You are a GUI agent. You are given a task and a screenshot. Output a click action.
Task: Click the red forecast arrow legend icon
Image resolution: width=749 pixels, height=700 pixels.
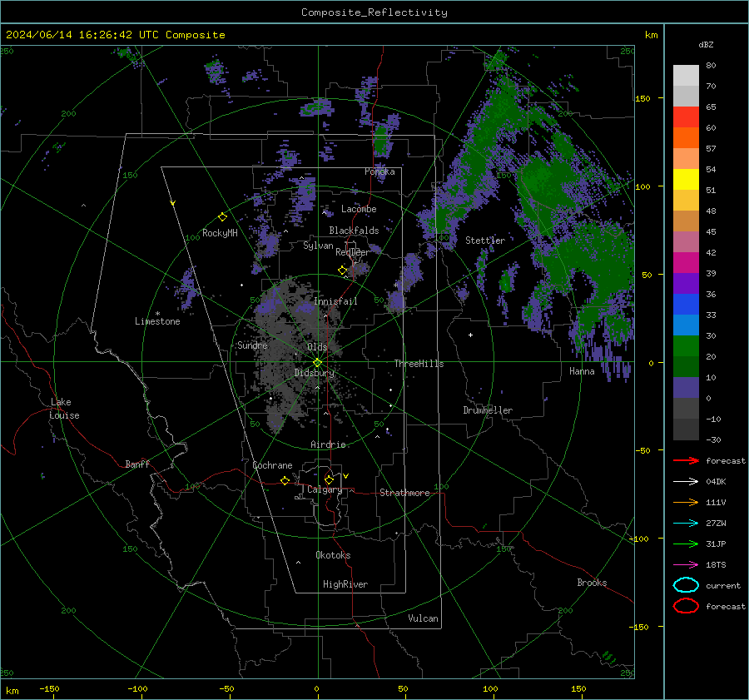pyautogui.click(x=686, y=460)
